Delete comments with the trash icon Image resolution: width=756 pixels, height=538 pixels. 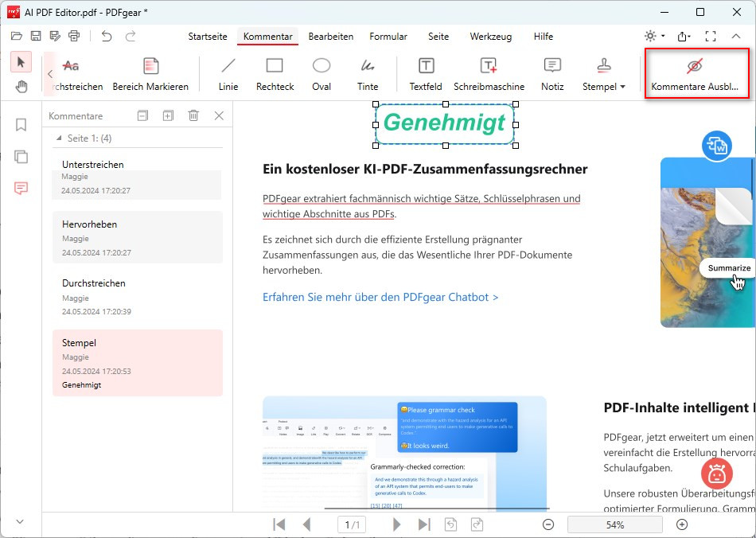[x=193, y=115]
